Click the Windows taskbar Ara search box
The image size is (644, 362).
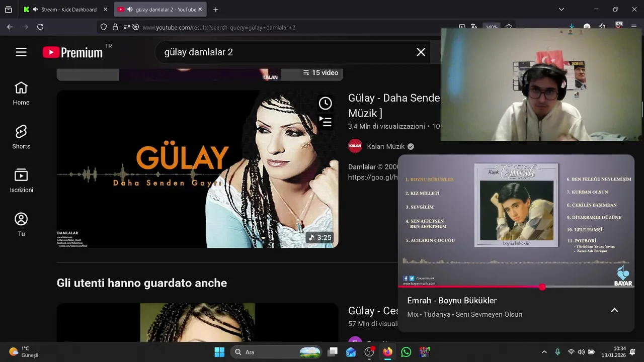276,352
